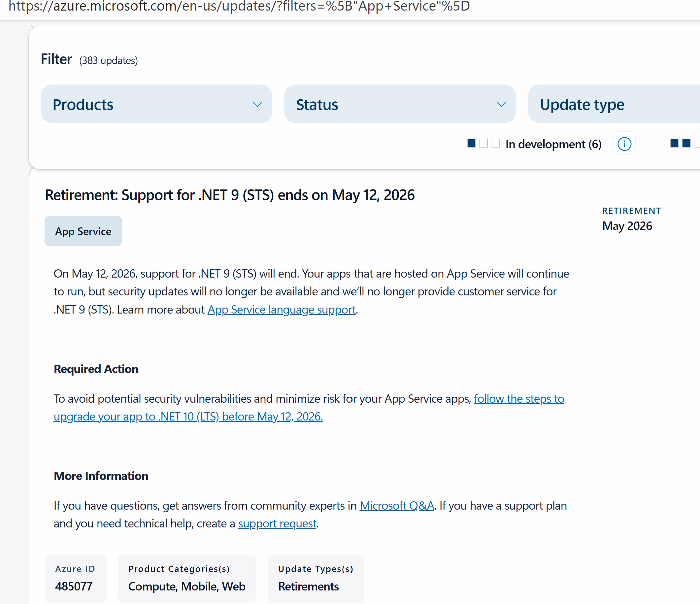Toggle the In development (6) status filter
700x604 pixels.
tap(534, 144)
